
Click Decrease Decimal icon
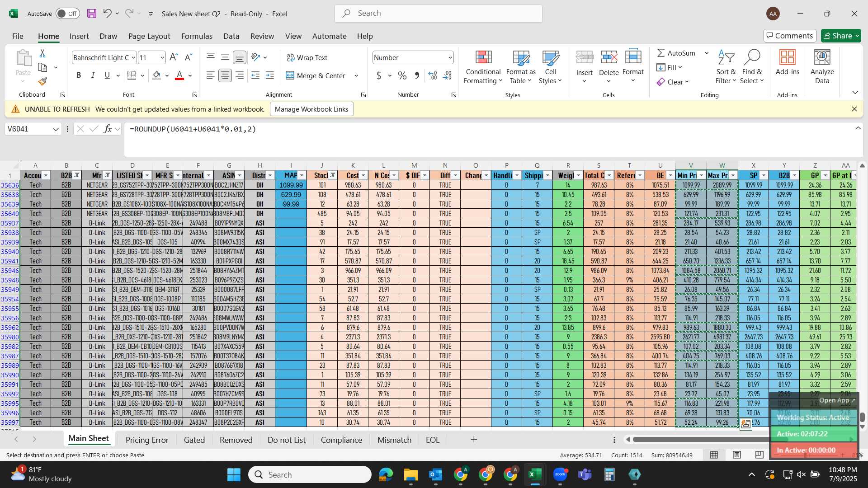pos(447,75)
